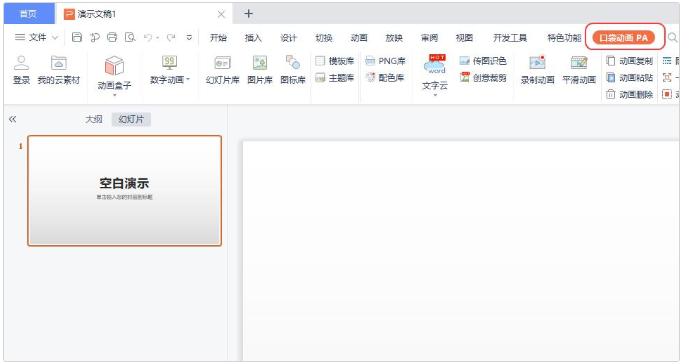Switch to the 开发工具 ribbon tab
Image resolution: width=689 pixels, height=364 pixels.
[510, 38]
